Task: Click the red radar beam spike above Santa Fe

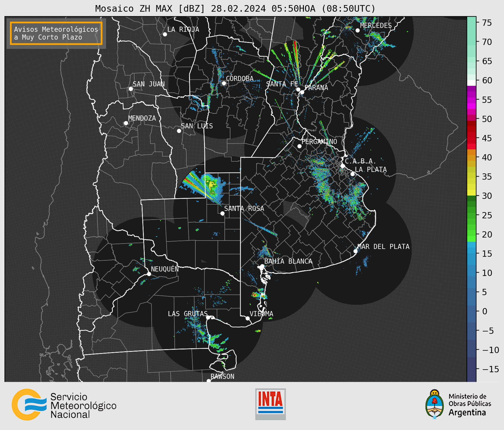Action: click(296, 57)
